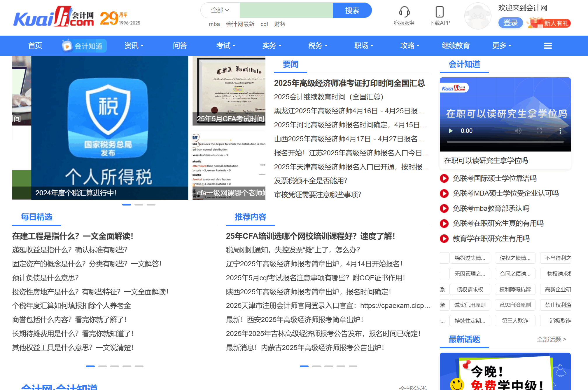
Task: Mute the video with the speaker icon
Action: pyautogui.click(x=518, y=131)
